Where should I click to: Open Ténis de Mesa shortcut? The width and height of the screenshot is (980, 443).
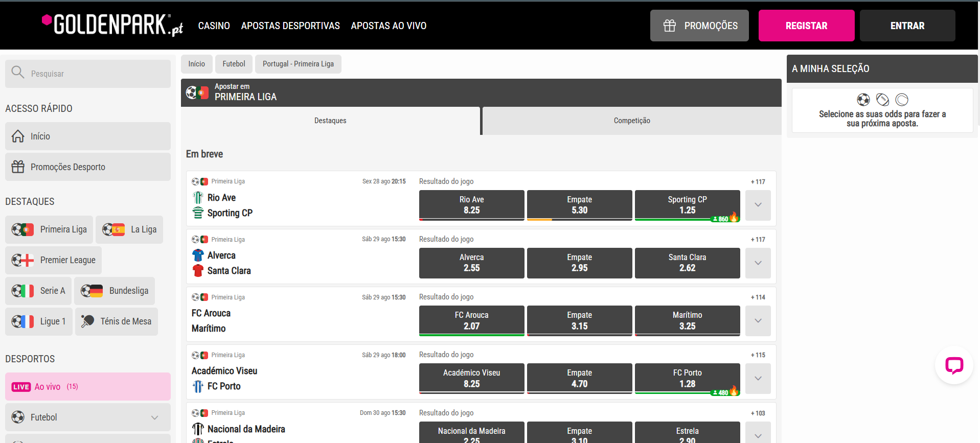pos(117,321)
